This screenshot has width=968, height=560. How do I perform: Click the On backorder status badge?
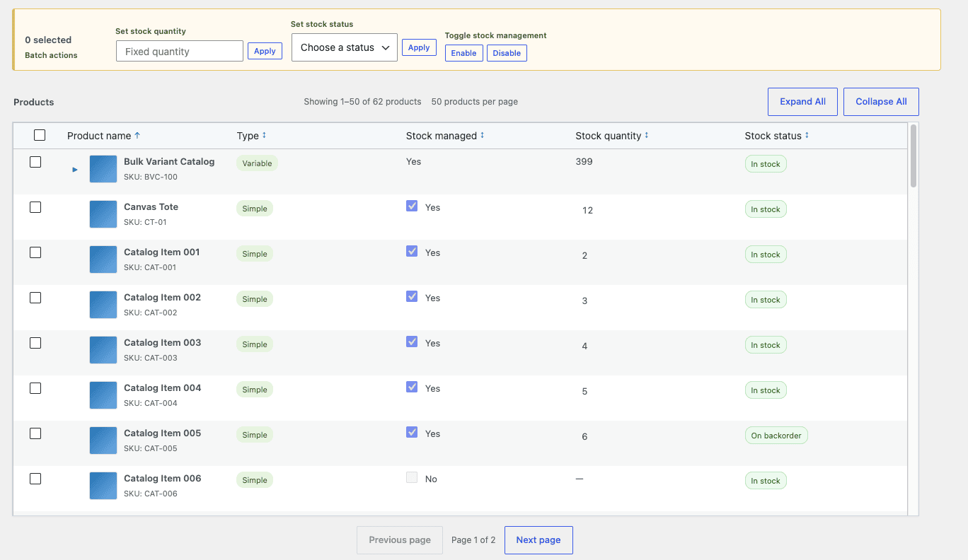[x=776, y=436]
